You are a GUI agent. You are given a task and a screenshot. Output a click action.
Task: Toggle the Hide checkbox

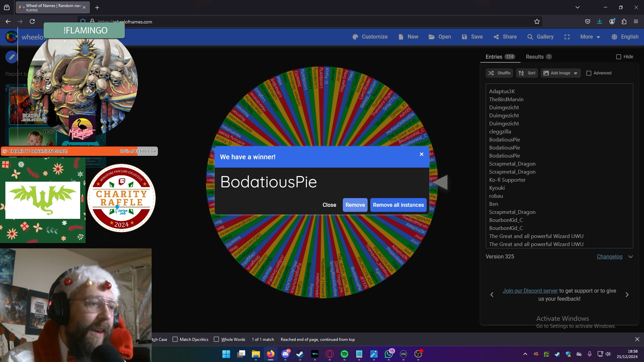[x=619, y=57]
